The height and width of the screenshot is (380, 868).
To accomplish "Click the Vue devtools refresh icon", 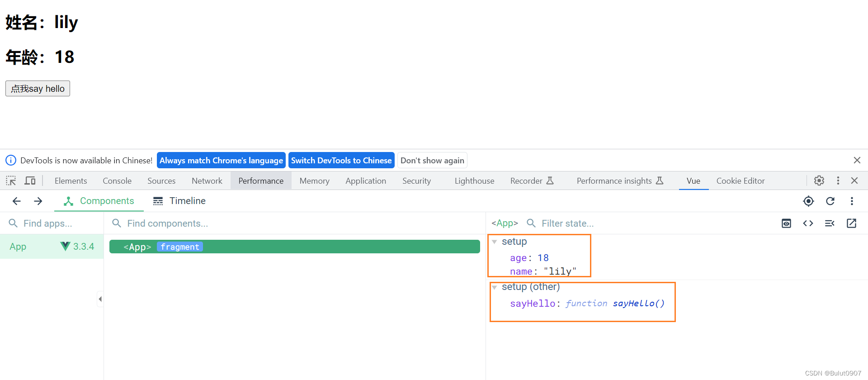I will [x=830, y=201].
